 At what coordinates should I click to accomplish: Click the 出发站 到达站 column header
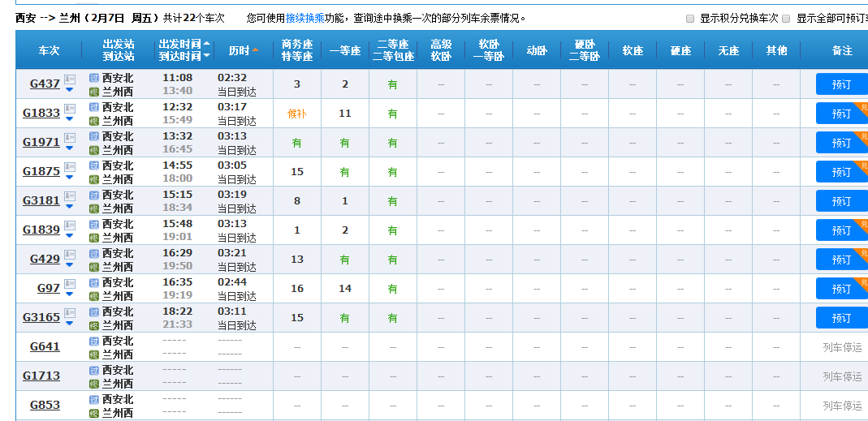point(119,50)
